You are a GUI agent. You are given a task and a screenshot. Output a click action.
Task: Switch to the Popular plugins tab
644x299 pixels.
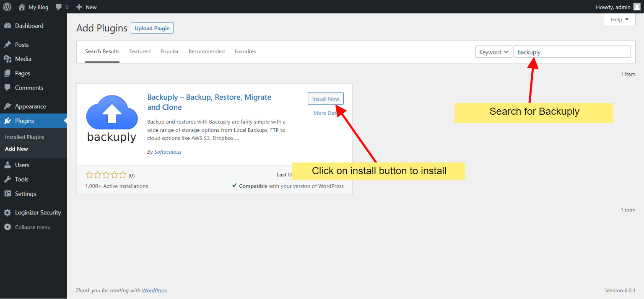(169, 51)
